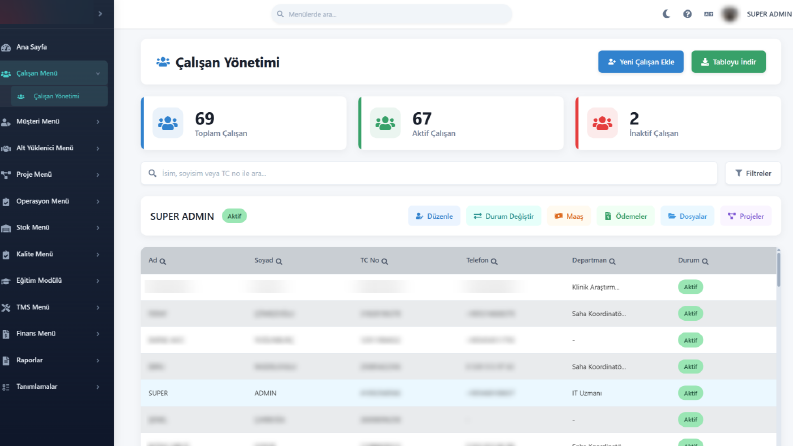Expand Tanımlamalar chevron
This screenshot has height=446, width=793.
click(98, 387)
